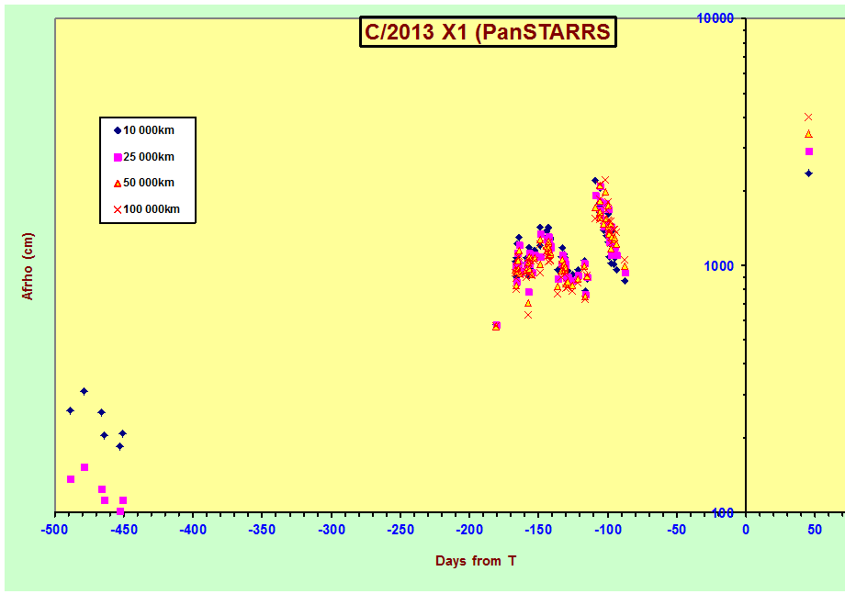The height and width of the screenshot is (616, 845).
Task: Click the -450 x-axis tick label
Action: [124, 530]
